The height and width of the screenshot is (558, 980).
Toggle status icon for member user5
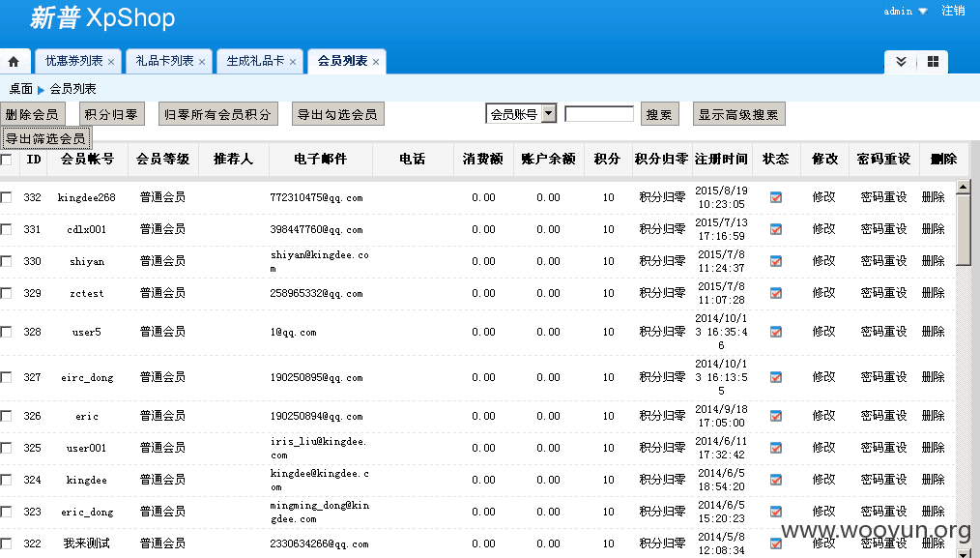tap(776, 332)
